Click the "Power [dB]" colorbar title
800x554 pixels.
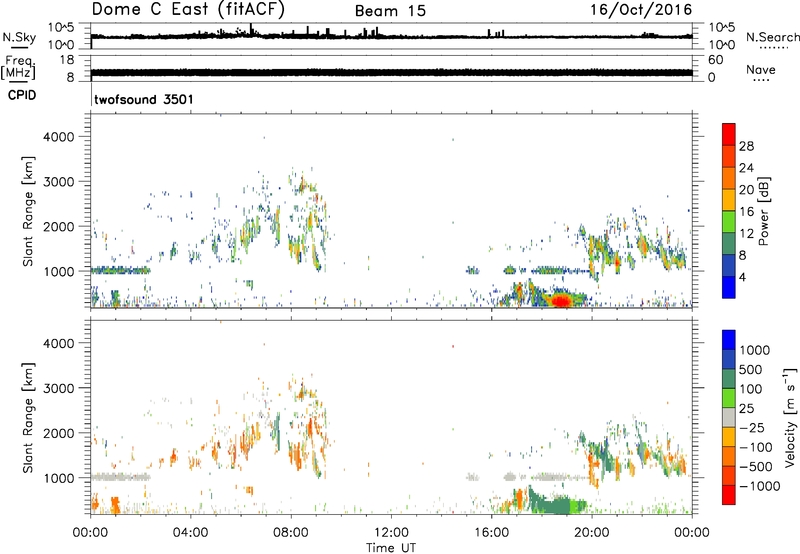pos(763,211)
